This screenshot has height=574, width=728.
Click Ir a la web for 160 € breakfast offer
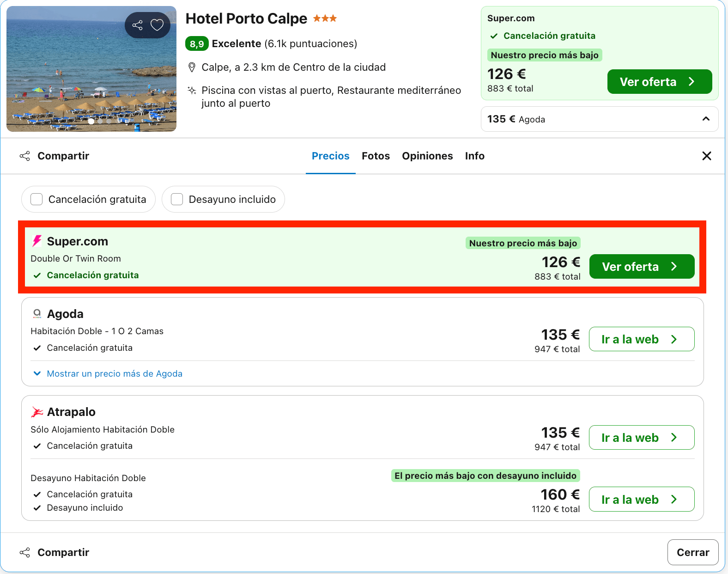click(642, 499)
